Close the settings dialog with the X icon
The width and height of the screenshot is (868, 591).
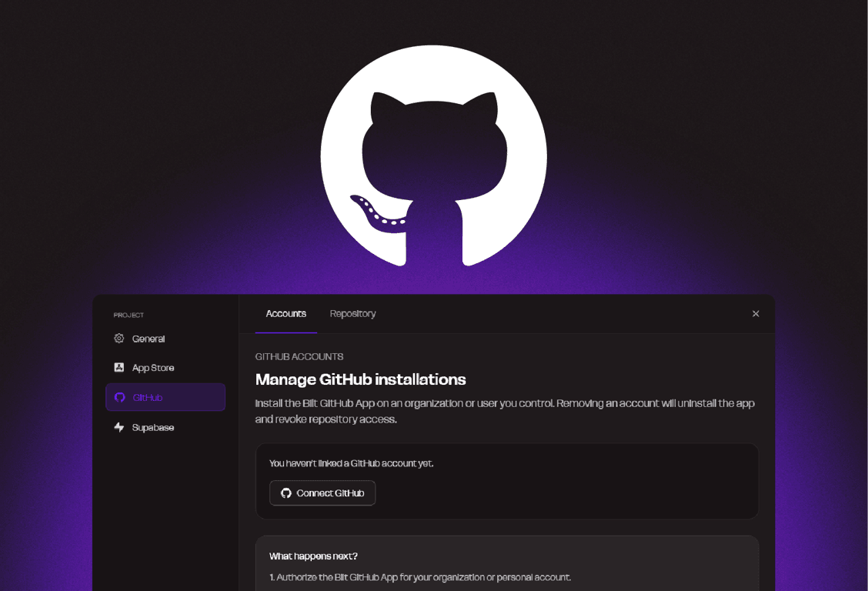tap(756, 314)
